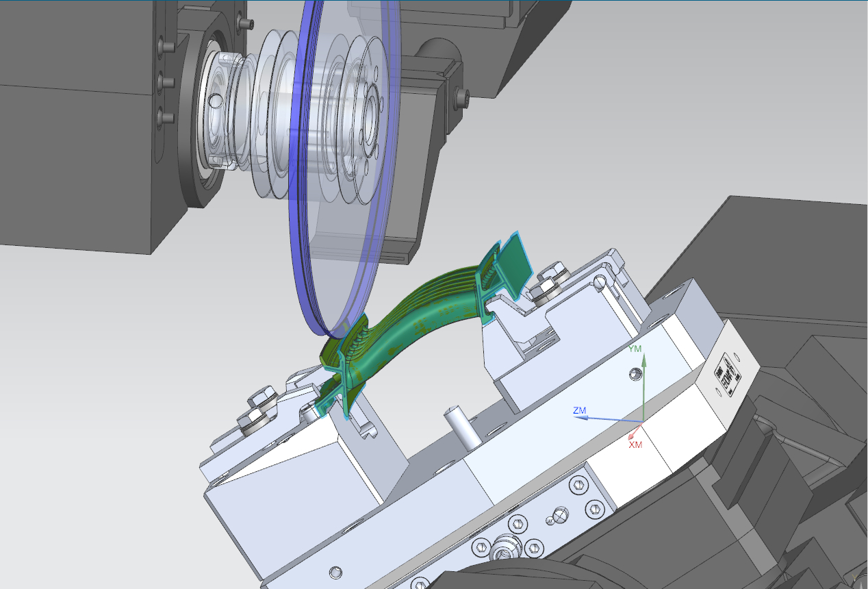Click the ZM axis text label
868x589 pixels.
point(579,410)
